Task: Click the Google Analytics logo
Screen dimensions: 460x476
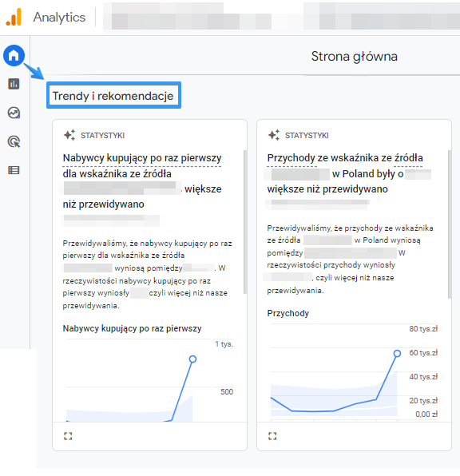Action: click(14, 17)
